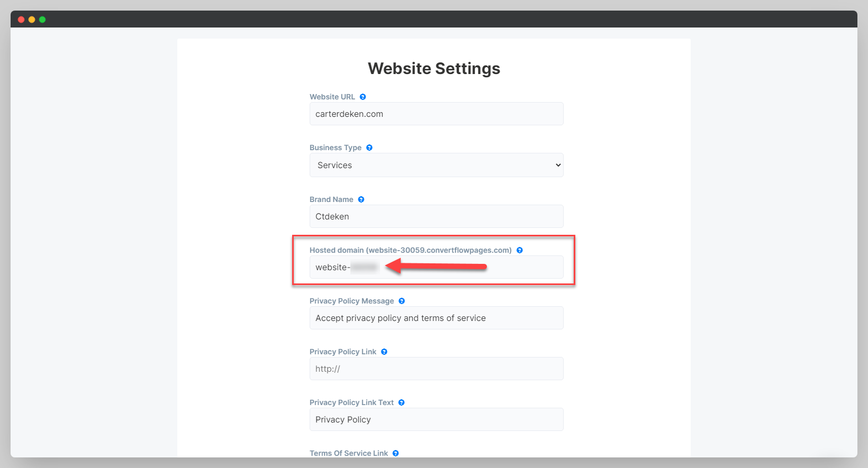Click the Business Type label
Viewport: 868px width, 468px height.
[336, 148]
